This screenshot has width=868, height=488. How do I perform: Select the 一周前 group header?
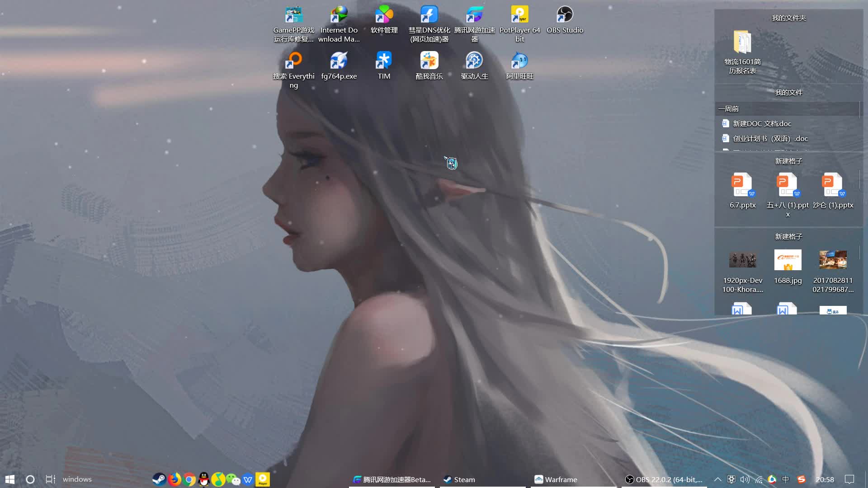point(787,108)
